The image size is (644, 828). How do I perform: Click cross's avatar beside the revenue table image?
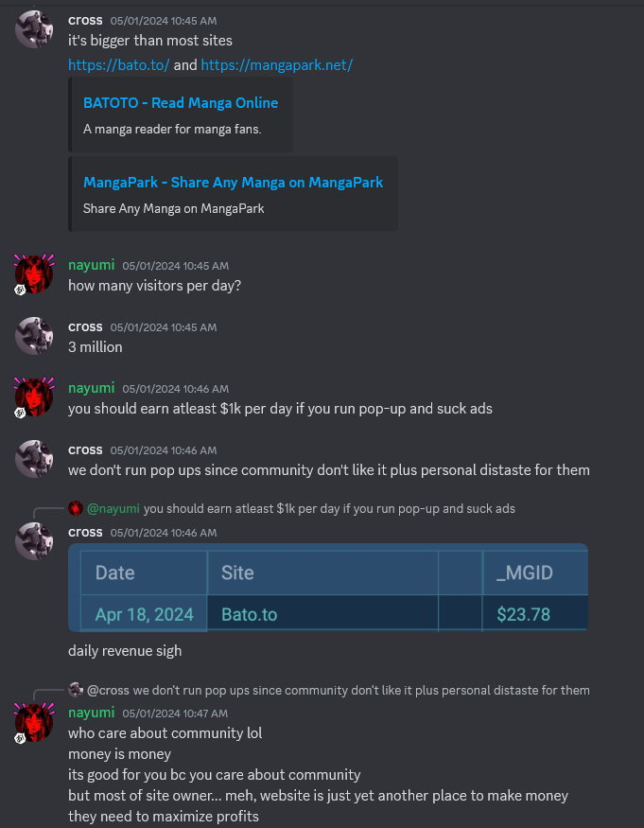pos(34,540)
